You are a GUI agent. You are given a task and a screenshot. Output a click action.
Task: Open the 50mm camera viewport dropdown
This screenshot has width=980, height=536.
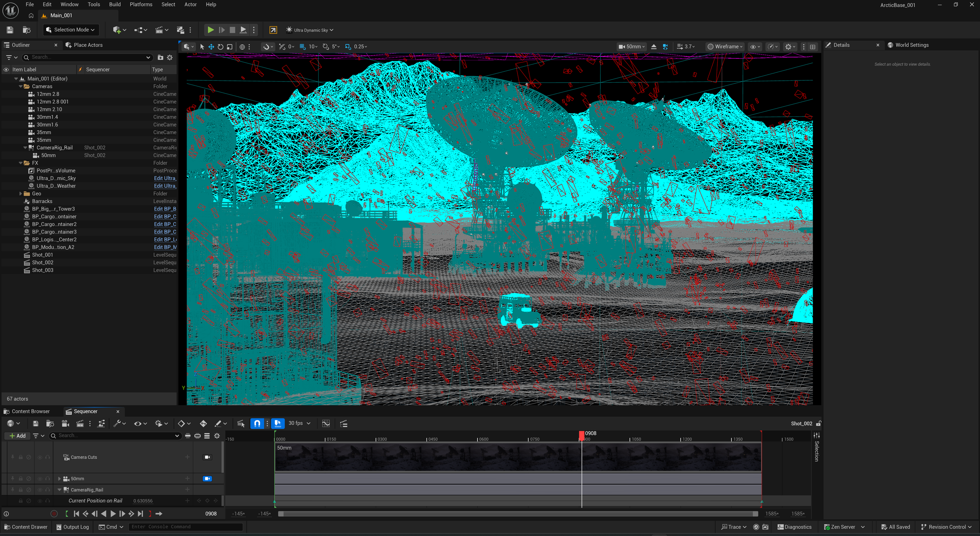point(632,47)
